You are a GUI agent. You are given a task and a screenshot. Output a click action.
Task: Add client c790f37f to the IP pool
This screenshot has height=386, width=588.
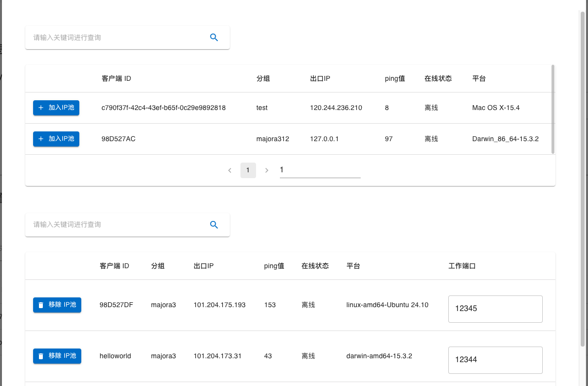tap(56, 108)
